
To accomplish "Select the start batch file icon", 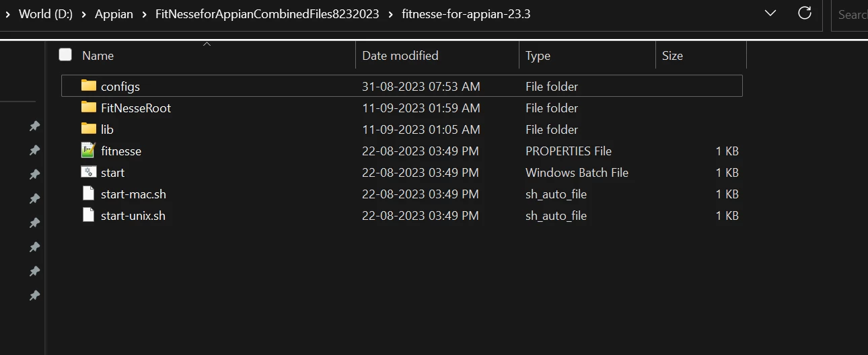I will pyautogui.click(x=89, y=171).
